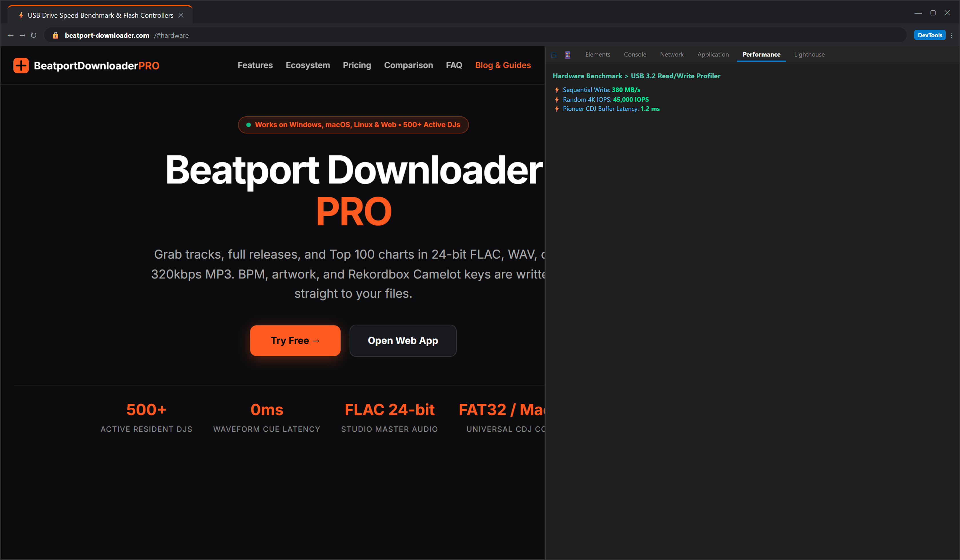Viewport: 960px width, 560px height.
Task: Click the browser forward arrow
Action: pos(23,35)
